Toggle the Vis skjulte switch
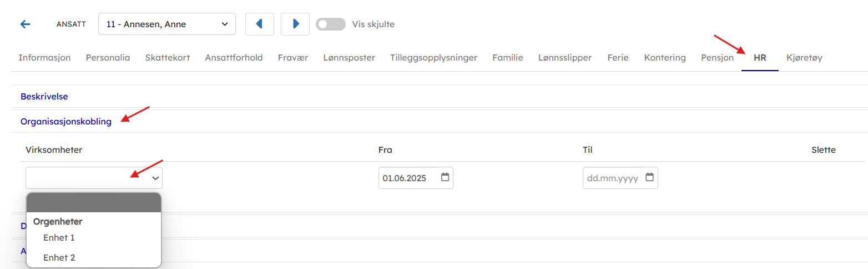868x269 pixels. 330,24
